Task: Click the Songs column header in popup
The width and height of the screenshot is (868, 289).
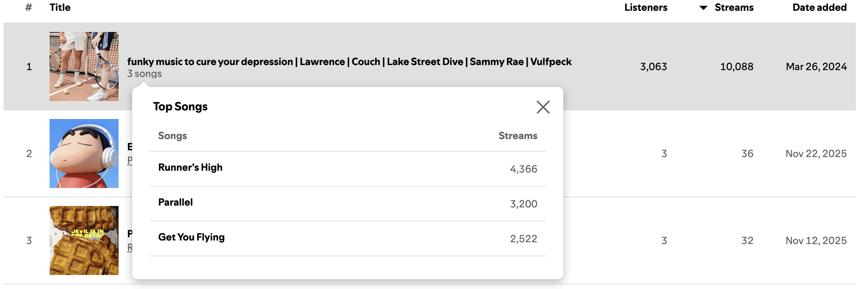Action: coord(172,136)
